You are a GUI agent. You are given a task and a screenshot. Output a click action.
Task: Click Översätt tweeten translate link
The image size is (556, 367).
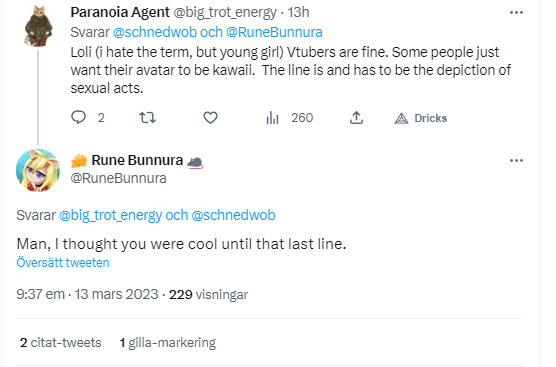point(63,263)
